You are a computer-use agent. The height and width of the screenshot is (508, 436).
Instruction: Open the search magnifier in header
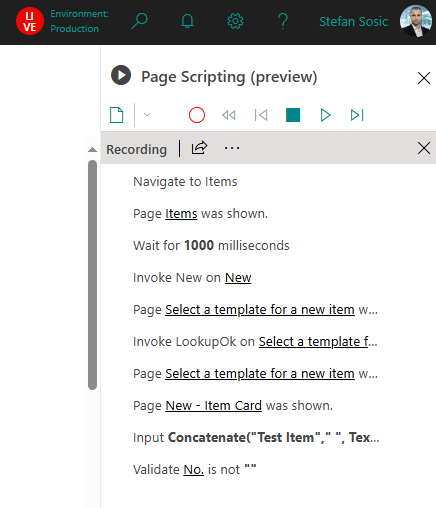pos(139,21)
